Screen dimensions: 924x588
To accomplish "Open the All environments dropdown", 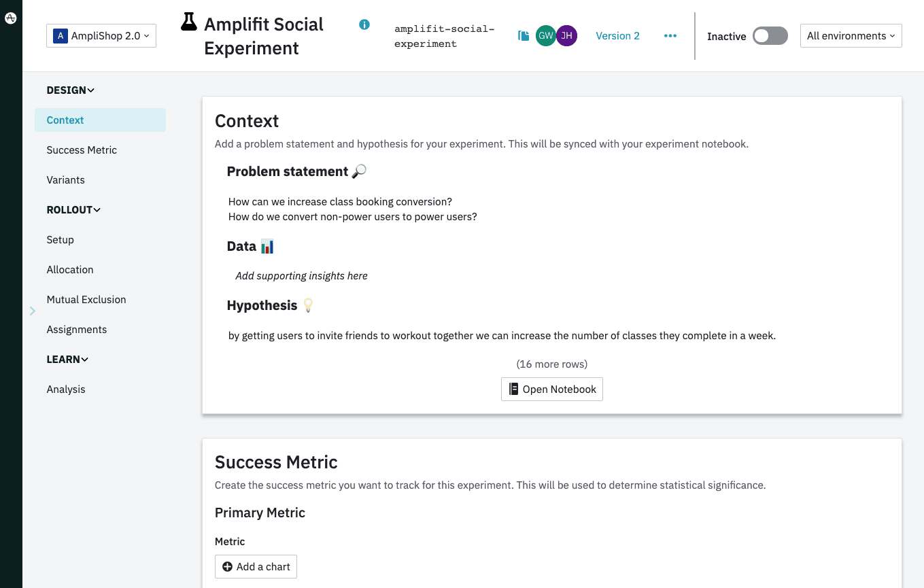I will [x=851, y=35].
